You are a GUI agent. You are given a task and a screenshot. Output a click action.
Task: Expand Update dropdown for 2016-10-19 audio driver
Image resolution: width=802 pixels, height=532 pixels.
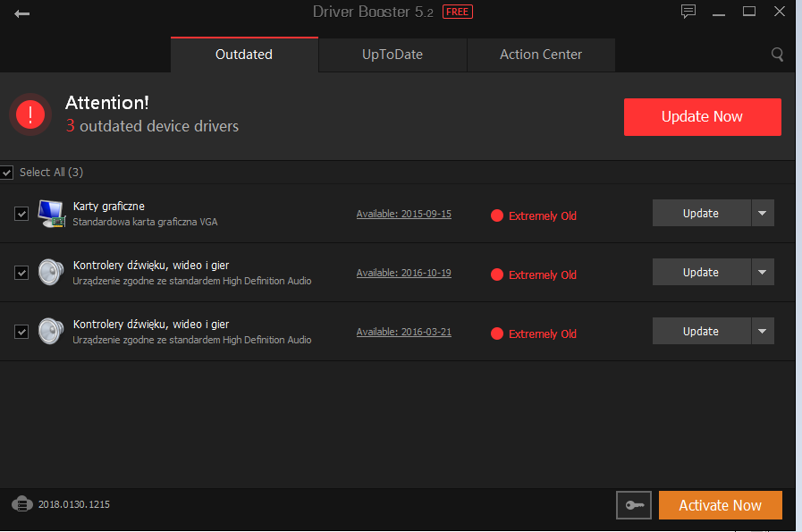[x=763, y=272]
